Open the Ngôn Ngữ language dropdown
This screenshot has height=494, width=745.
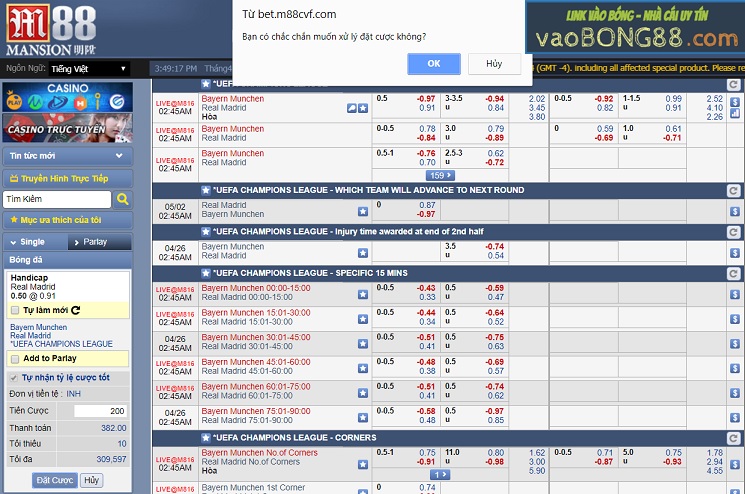tap(89, 69)
